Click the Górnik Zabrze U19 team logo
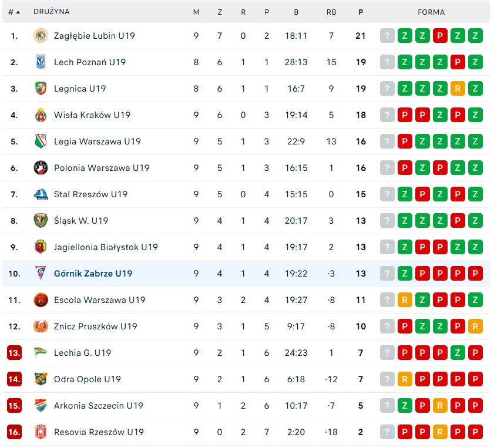This screenshot has width=494, height=448. click(40, 274)
